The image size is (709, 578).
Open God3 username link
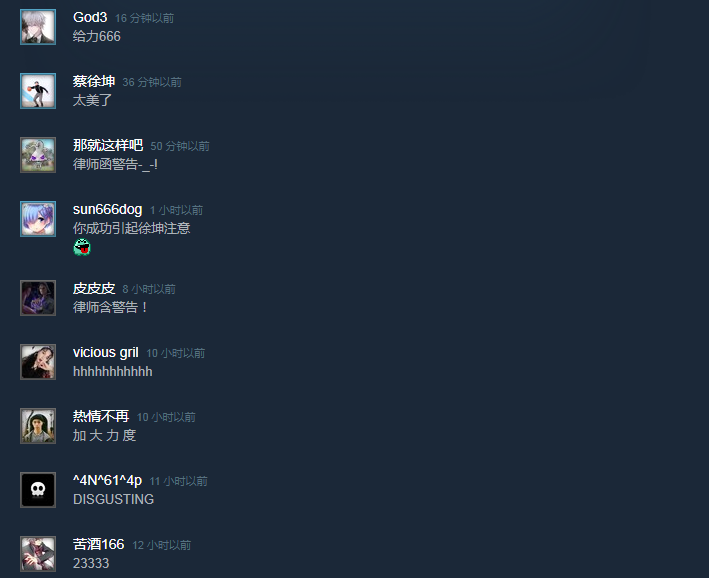click(x=90, y=17)
